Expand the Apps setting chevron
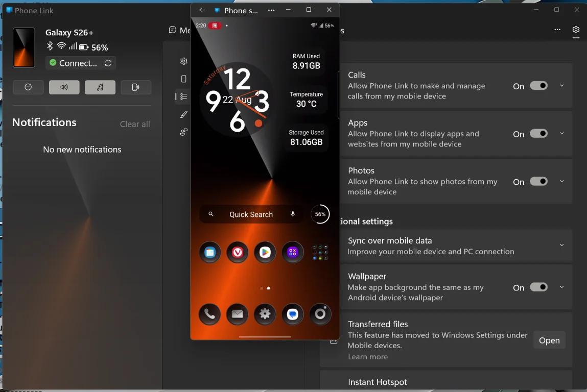 561,134
